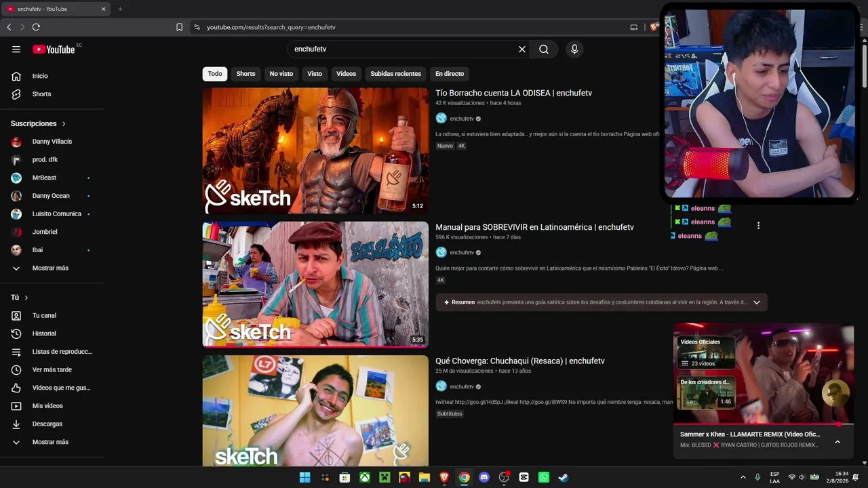Click the address bar URL
The width and height of the screenshot is (868, 488).
click(271, 27)
